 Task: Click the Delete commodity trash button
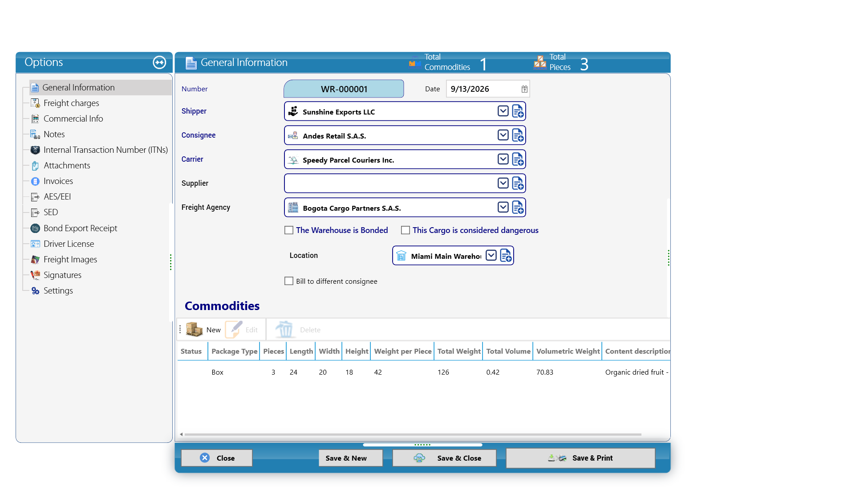(x=297, y=330)
